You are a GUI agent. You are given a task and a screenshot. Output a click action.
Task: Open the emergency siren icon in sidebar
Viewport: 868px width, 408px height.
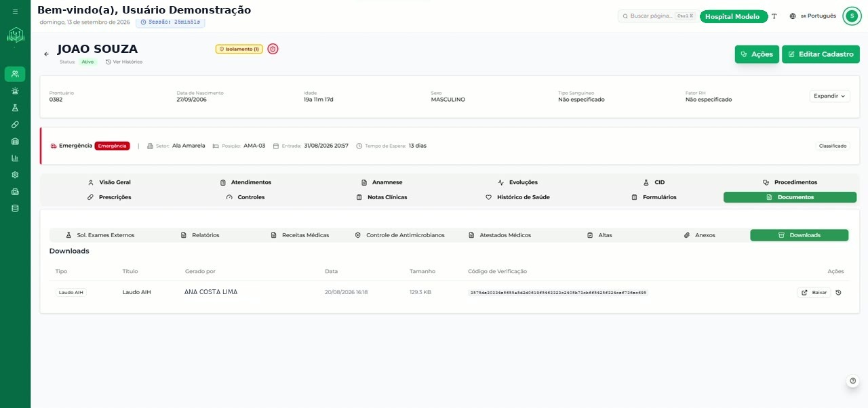(x=15, y=91)
